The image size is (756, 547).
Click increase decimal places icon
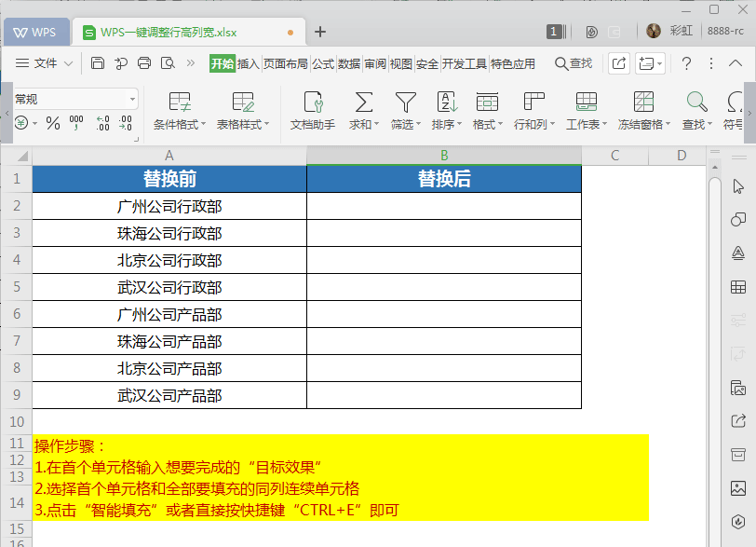[x=102, y=123]
